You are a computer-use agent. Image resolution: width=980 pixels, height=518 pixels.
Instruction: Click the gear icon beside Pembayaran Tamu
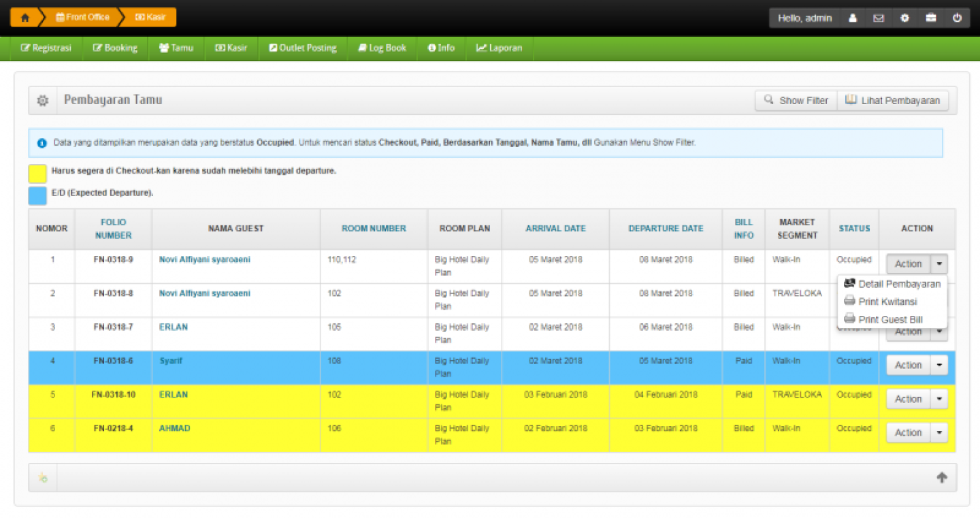point(43,101)
